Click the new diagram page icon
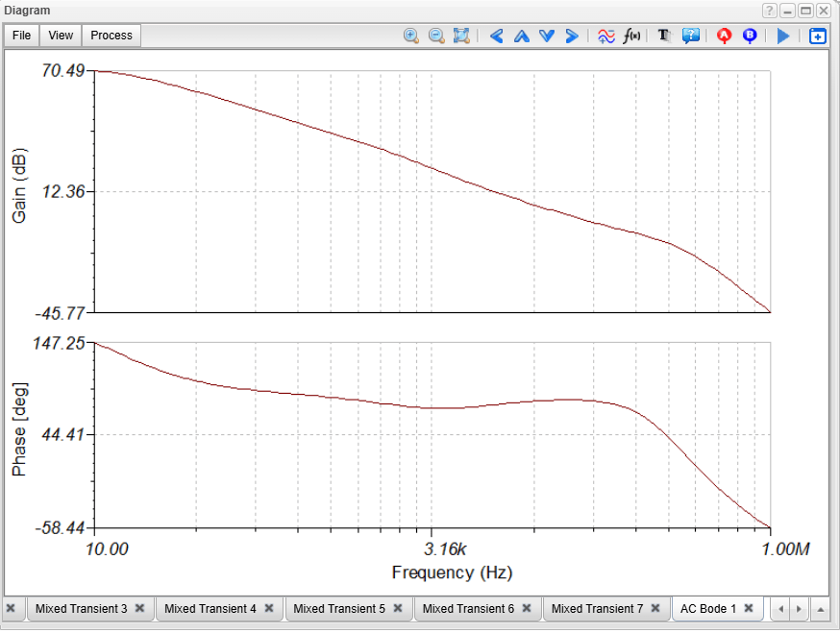840x633 pixels. (817, 36)
